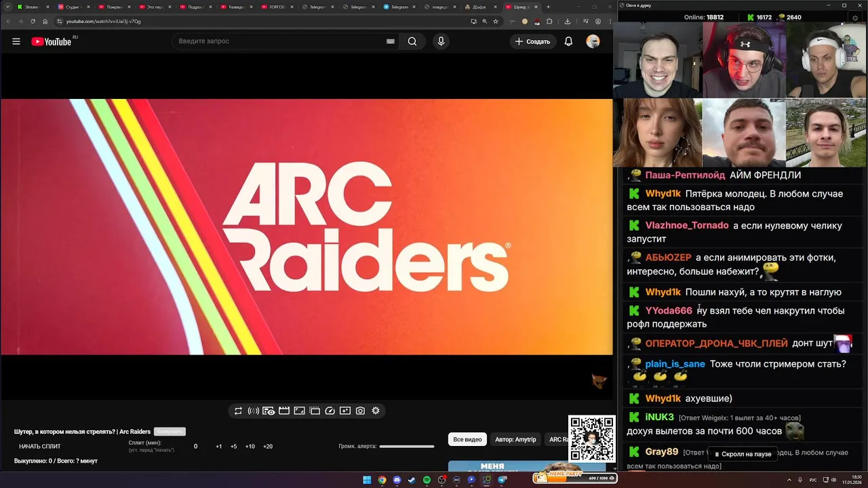Open Windows Start menu
This screenshot has width=868, height=488.
click(367, 480)
